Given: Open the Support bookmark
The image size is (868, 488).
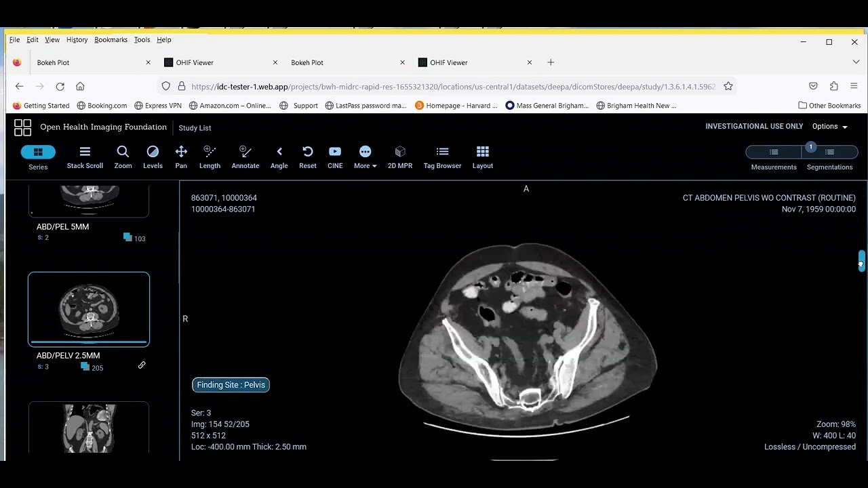Looking at the screenshot, I should tap(298, 106).
